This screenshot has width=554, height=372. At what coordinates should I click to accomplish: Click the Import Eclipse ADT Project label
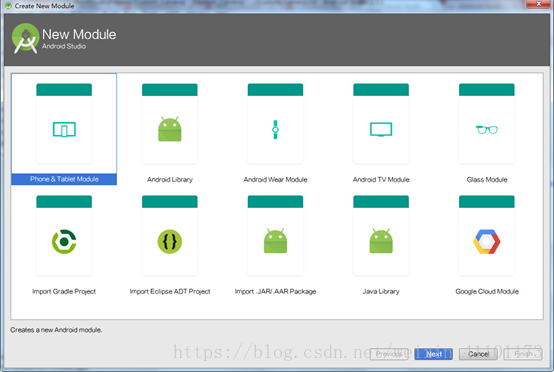[170, 291]
